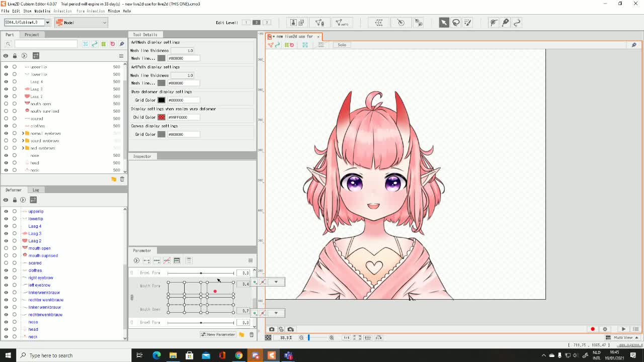Image resolution: width=644 pixels, height=362 pixels.
Task: Click the search icon in Part panel
Action: click(8, 44)
